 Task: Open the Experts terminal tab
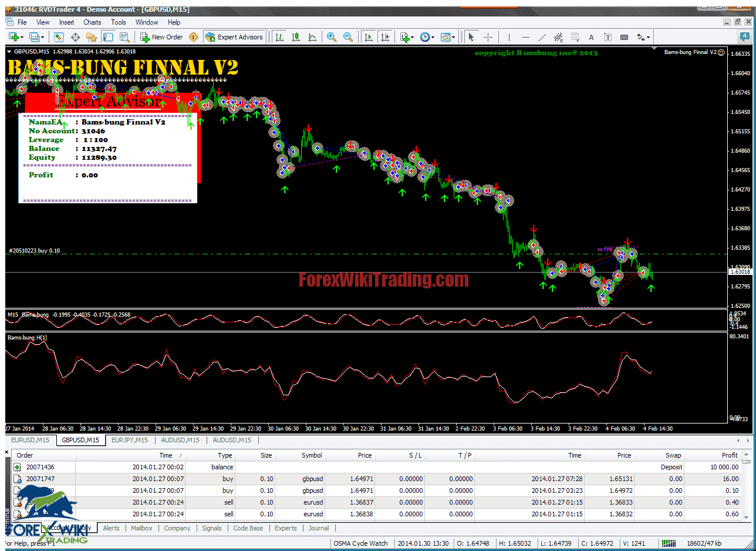pyautogui.click(x=286, y=528)
